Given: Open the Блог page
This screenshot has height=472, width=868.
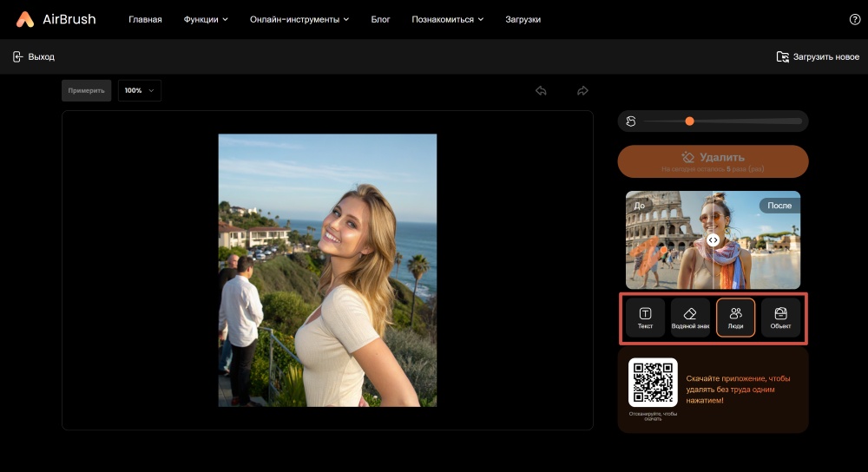Looking at the screenshot, I should pyautogui.click(x=380, y=19).
